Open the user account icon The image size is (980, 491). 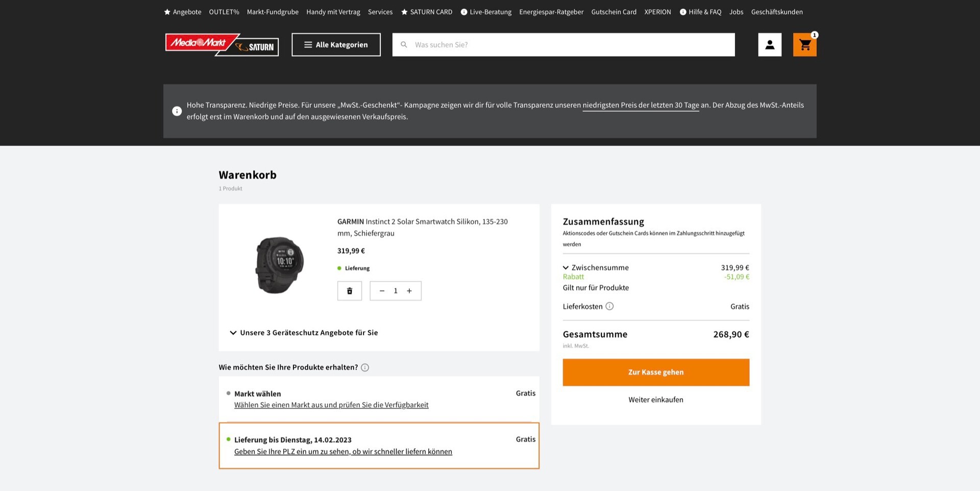(x=770, y=45)
